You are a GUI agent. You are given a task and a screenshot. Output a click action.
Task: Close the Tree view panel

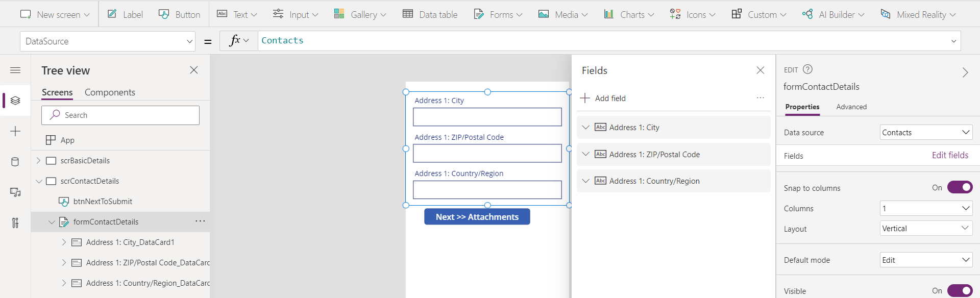coord(194,70)
